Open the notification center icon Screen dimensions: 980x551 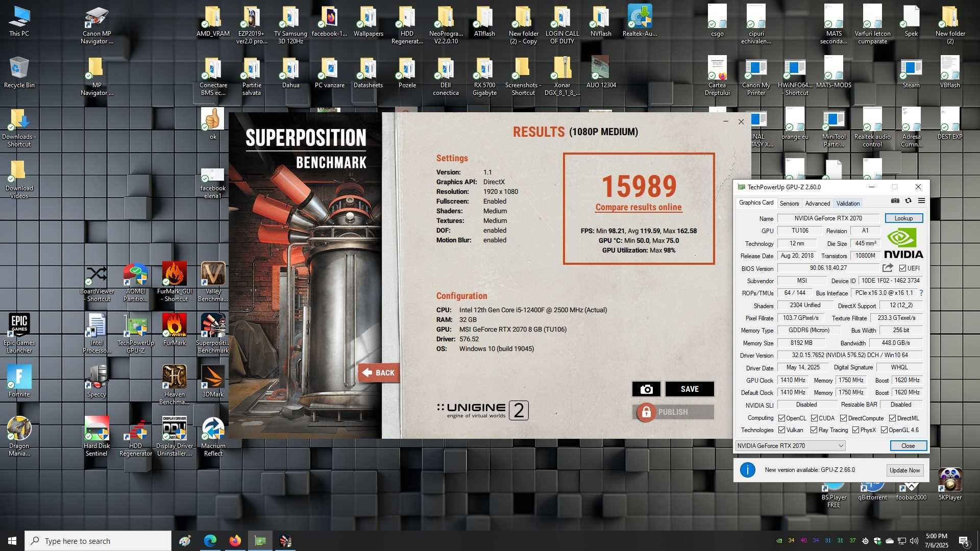[x=964, y=541]
